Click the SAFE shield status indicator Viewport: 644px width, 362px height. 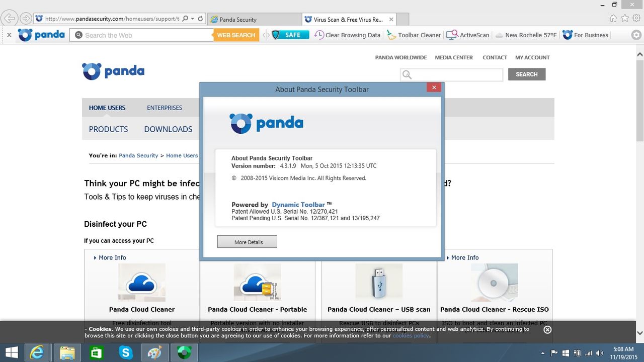(x=290, y=35)
